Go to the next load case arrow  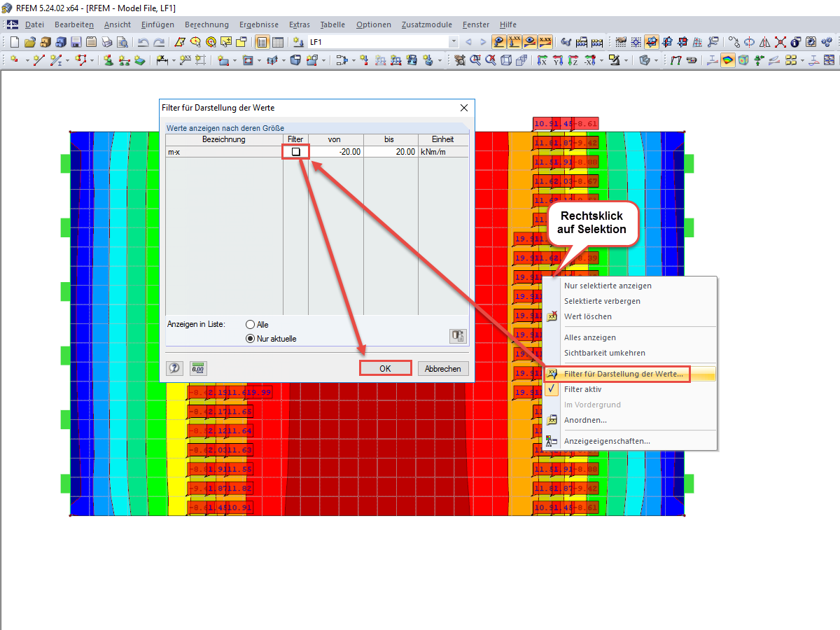point(483,42)
